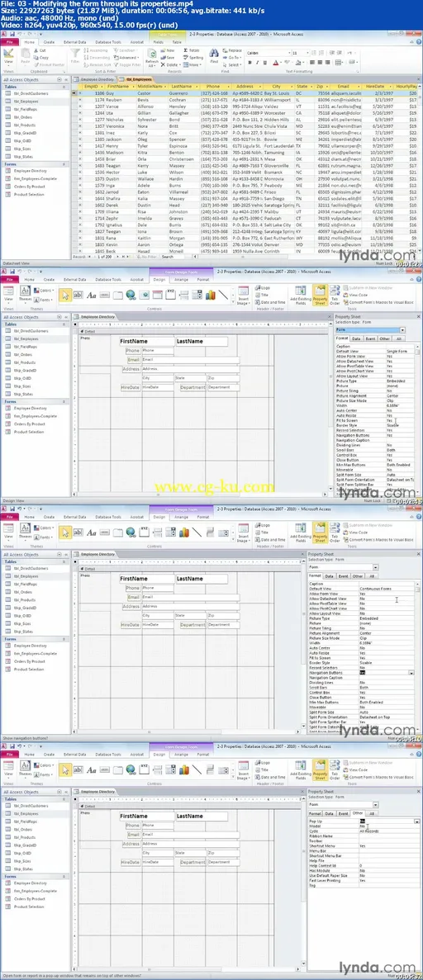Switch to the Create tab in the datasheet frame
This screenshot has width=423, height=980.
coord(49,42)
